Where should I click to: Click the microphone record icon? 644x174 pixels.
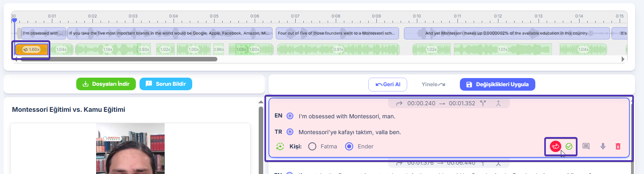click(x=603, y=146)
